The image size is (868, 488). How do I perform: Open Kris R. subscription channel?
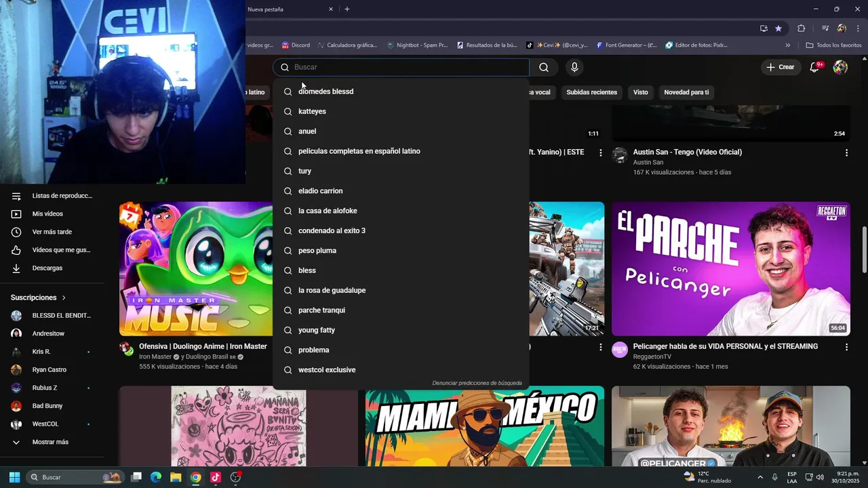52,352
